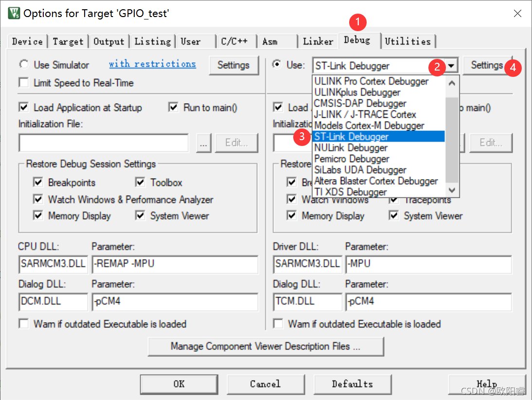Open the Linker tab
The image size is (532, 400).
click(x=318, y=41)
